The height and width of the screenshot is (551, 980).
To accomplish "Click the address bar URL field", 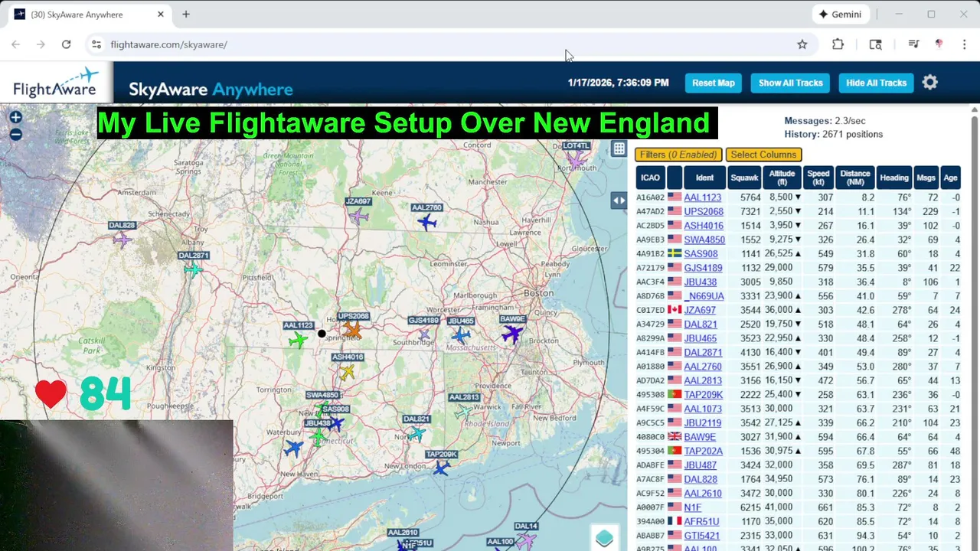I will (452, 44).
